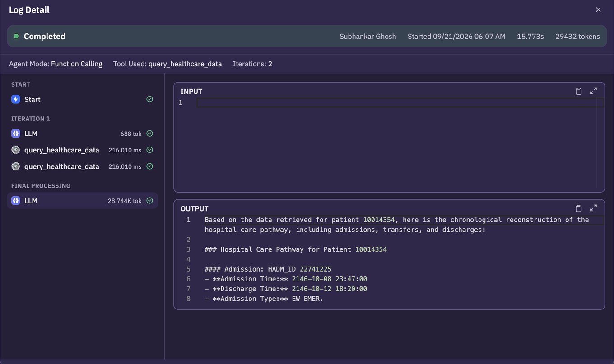
Task: Click the Start lightning bolt icon
Action: (15, 99)
